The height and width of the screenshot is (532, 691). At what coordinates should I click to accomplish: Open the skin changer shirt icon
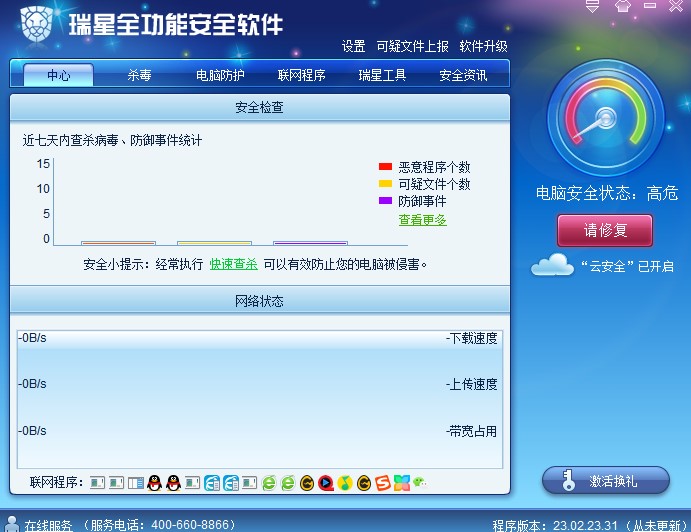tap(623, 6)
